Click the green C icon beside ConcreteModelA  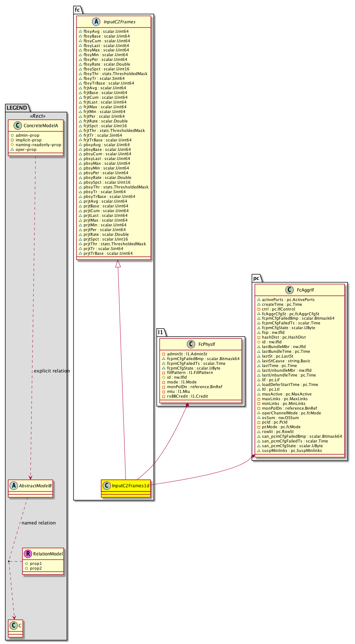pyautogui.click(x=17, y=126)
